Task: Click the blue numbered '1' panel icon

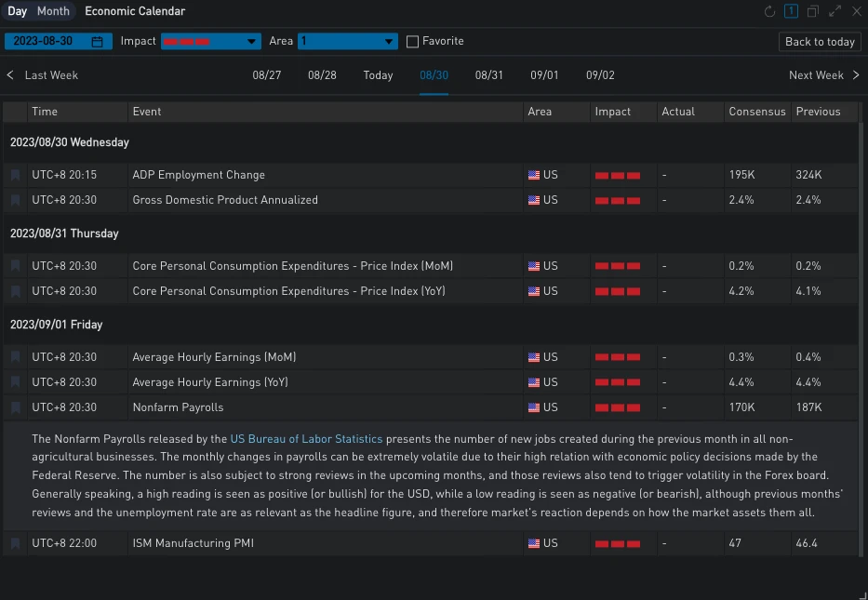Action: [791, 11]
